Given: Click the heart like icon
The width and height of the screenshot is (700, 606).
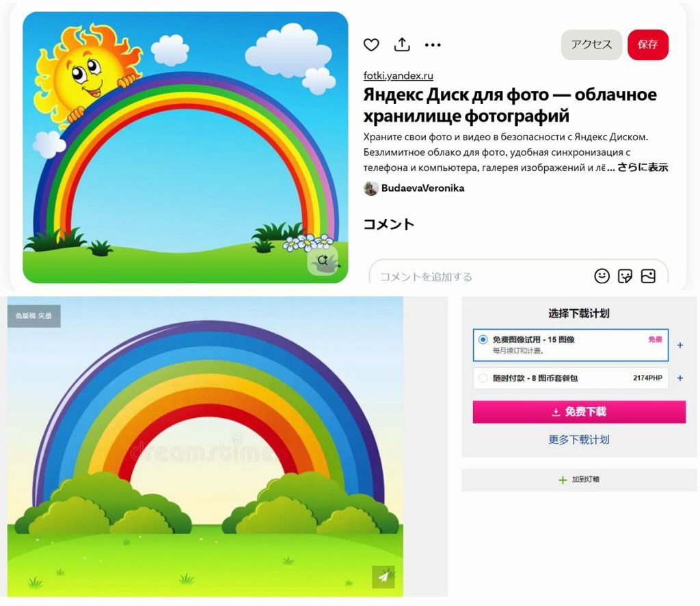Looking at the screenshot, I should click(x=371, y=44).
